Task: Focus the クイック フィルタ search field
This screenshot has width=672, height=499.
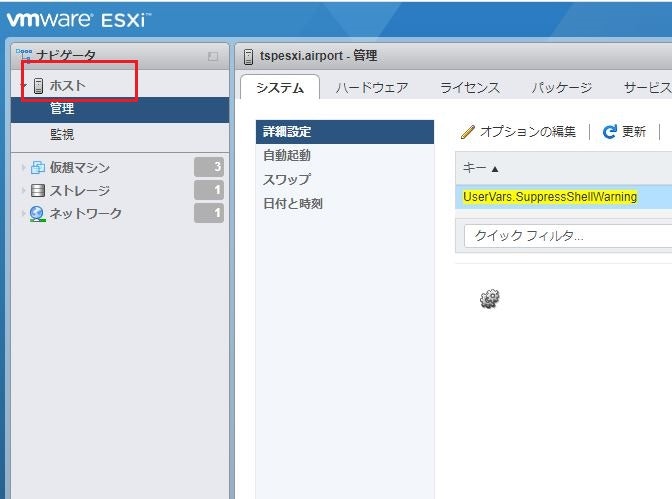Action: 568,236
